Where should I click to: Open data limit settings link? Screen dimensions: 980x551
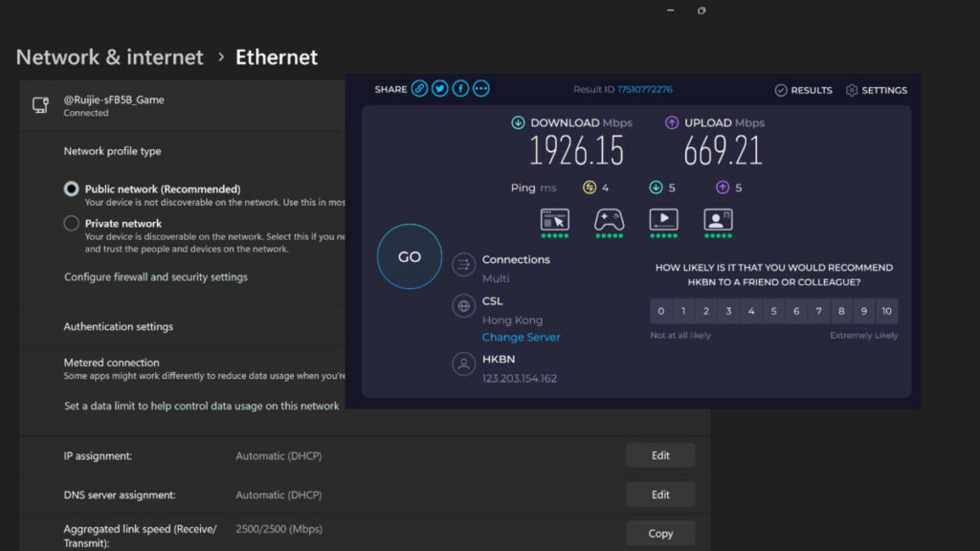[201, 406]
